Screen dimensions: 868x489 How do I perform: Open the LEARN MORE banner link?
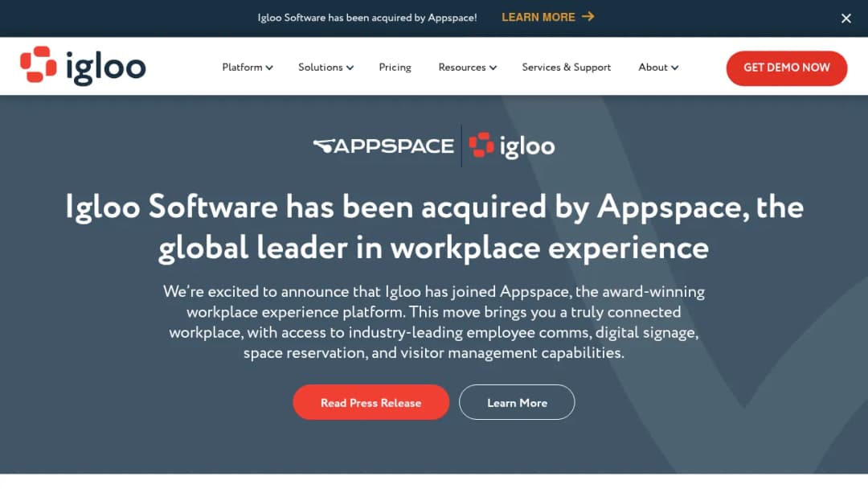click(x=547, y=17)
